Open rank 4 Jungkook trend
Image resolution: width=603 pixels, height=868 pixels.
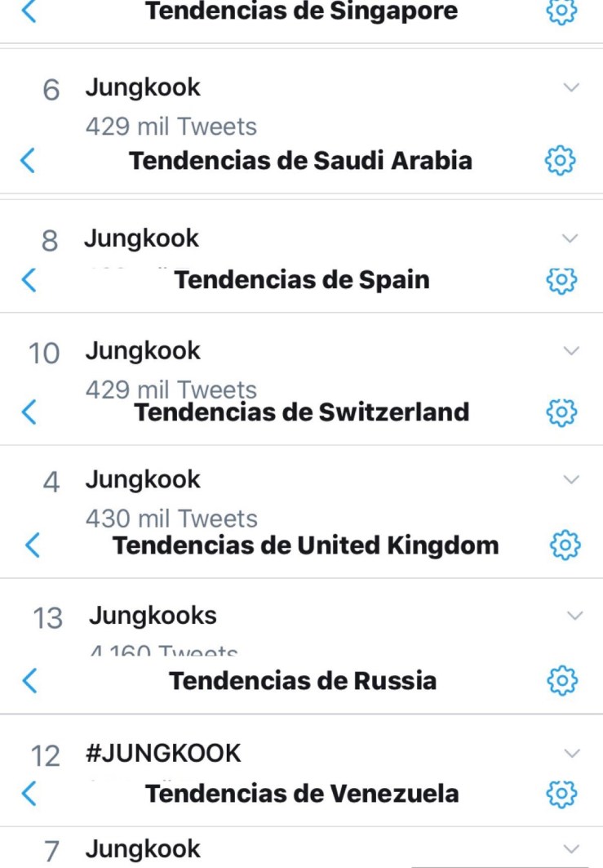click(x=143, y=479)
